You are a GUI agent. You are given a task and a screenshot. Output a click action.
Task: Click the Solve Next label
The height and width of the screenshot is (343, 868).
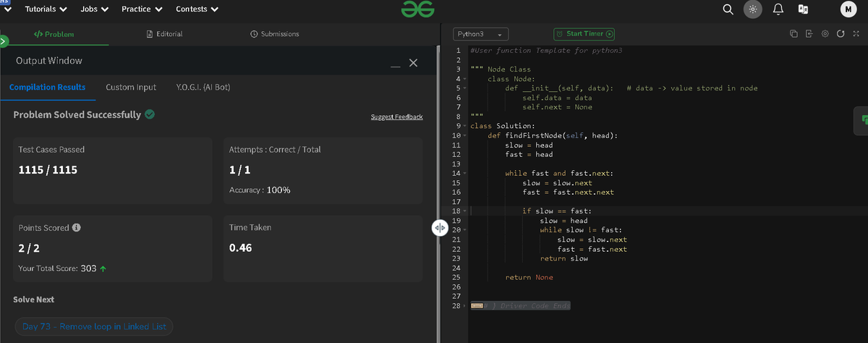coord(34,299)
